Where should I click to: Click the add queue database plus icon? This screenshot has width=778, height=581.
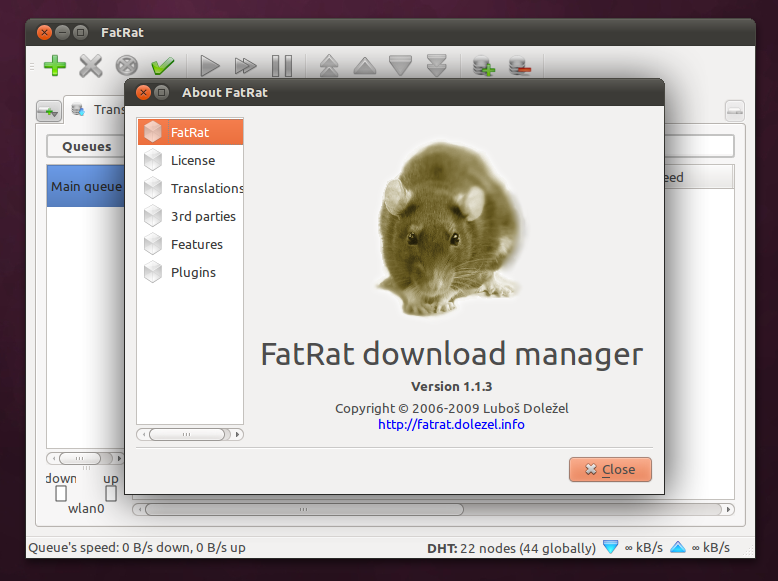pyautogui.click(x=484, y=65)
